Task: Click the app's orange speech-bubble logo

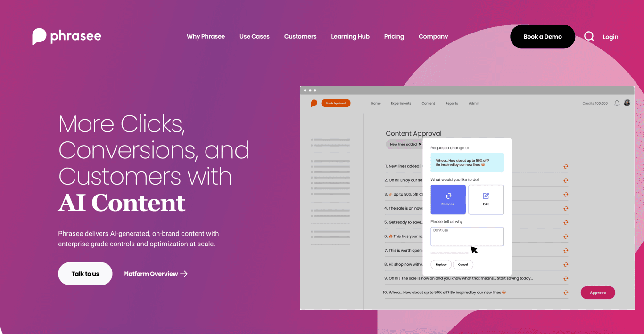Action: tap(314, 103)
